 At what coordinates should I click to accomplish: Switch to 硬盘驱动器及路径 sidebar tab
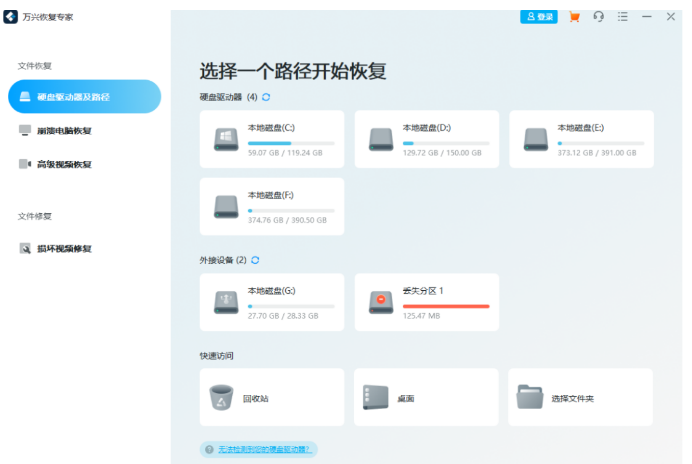click(84, 97)
